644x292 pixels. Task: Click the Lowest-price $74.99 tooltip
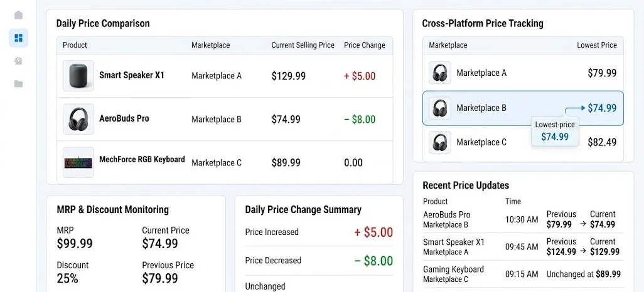pos(555,131)
